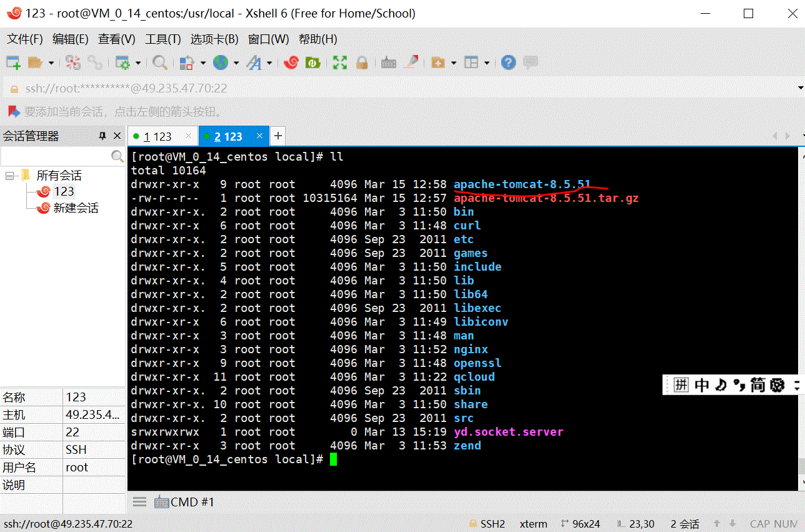Open the 帮助(H) menu
Viewport: 805px width, 532px height.
318,39
